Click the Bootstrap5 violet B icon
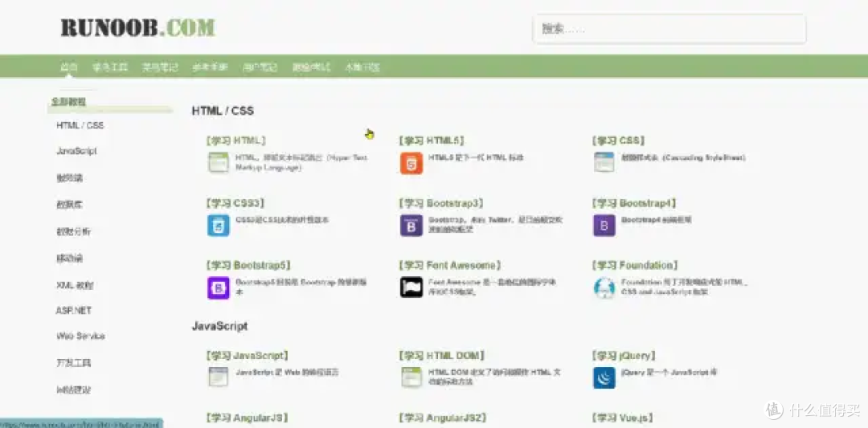The height and width of the screenshot is (428, 868). [x=218, y=287]
